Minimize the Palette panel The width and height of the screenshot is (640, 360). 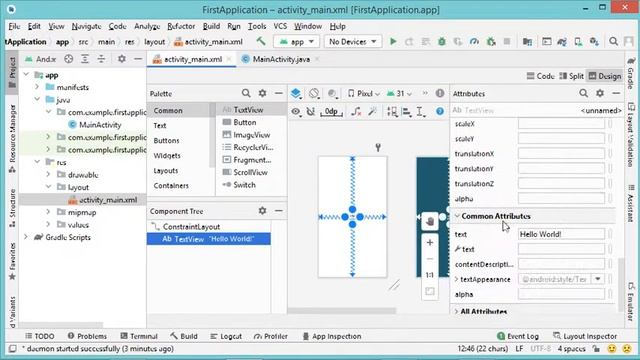[x=279, y=93]
